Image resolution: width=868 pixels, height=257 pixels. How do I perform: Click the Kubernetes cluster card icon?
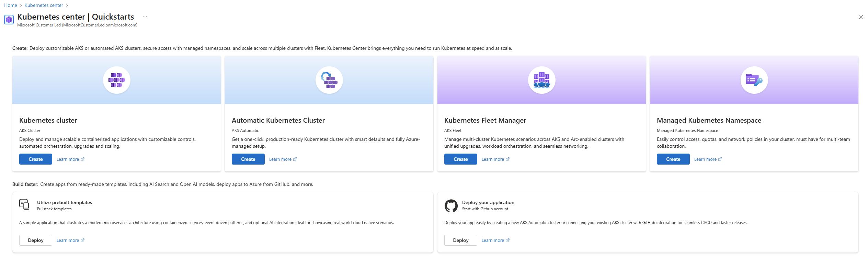117,80
